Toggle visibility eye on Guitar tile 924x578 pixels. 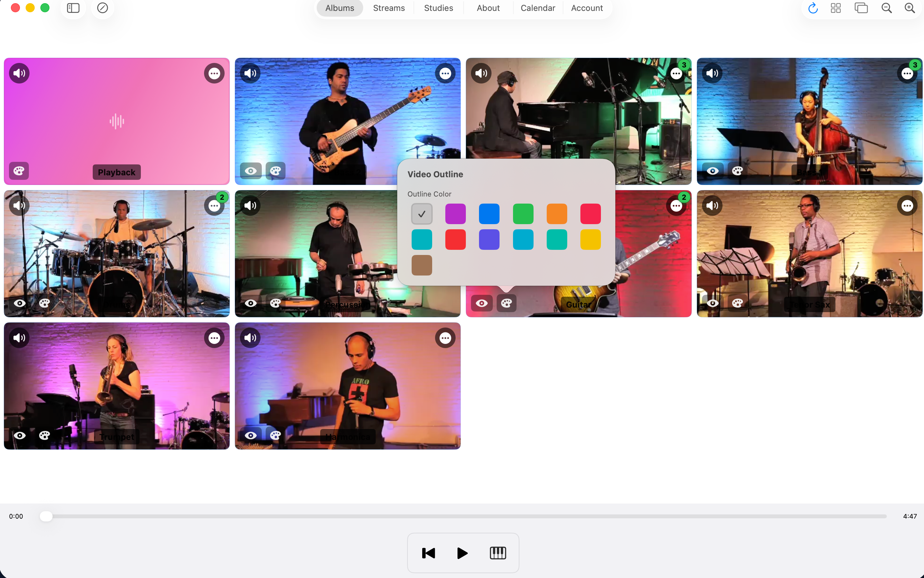click(482, 303)
